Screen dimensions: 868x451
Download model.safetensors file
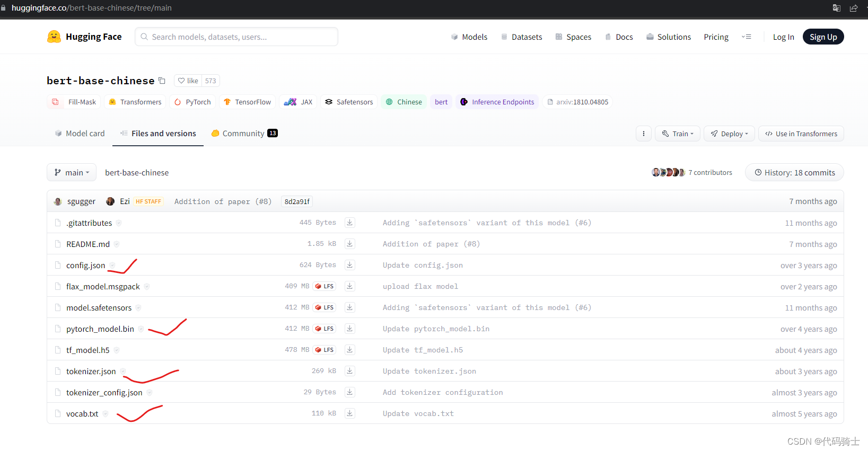[x=349, y=307]
